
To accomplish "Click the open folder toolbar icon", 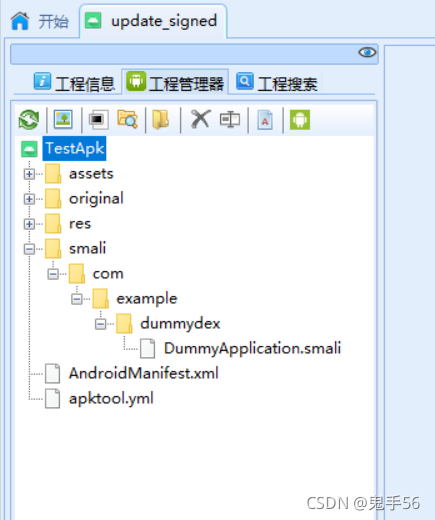I will pyautogui.click(x=161, y=119).
